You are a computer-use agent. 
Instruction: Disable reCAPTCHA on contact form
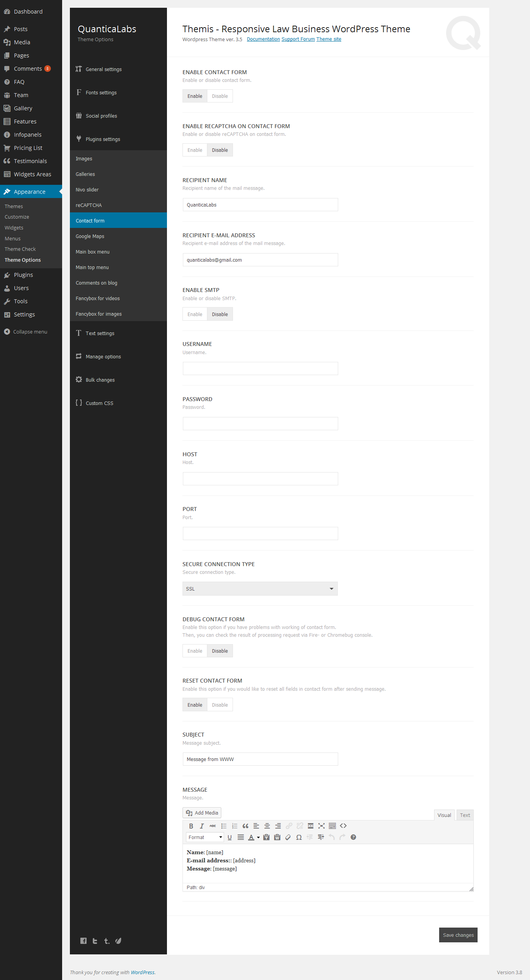pos(220,150)
